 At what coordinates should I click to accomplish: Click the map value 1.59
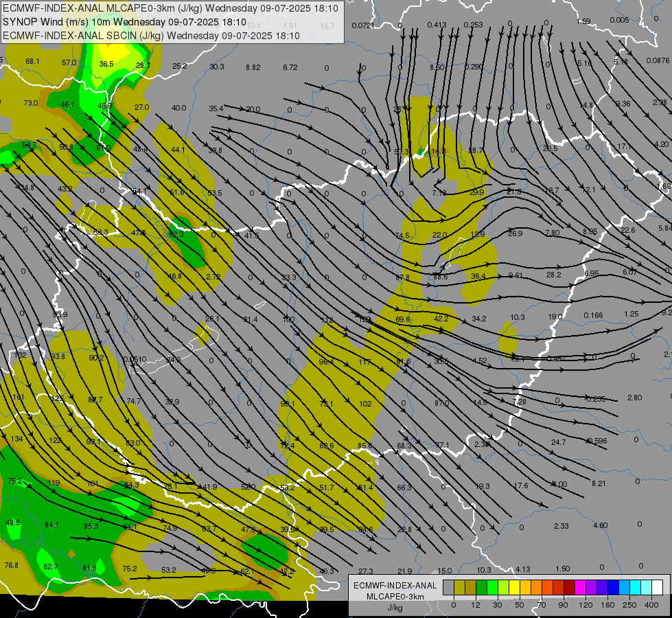(583, 21)
